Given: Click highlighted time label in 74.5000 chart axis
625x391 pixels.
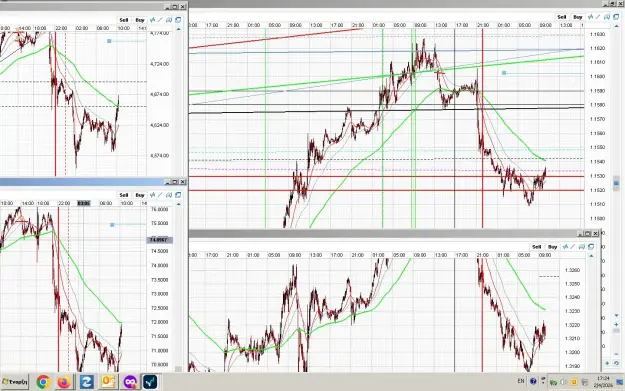Looking at the screenshot, I should [84, 203].
